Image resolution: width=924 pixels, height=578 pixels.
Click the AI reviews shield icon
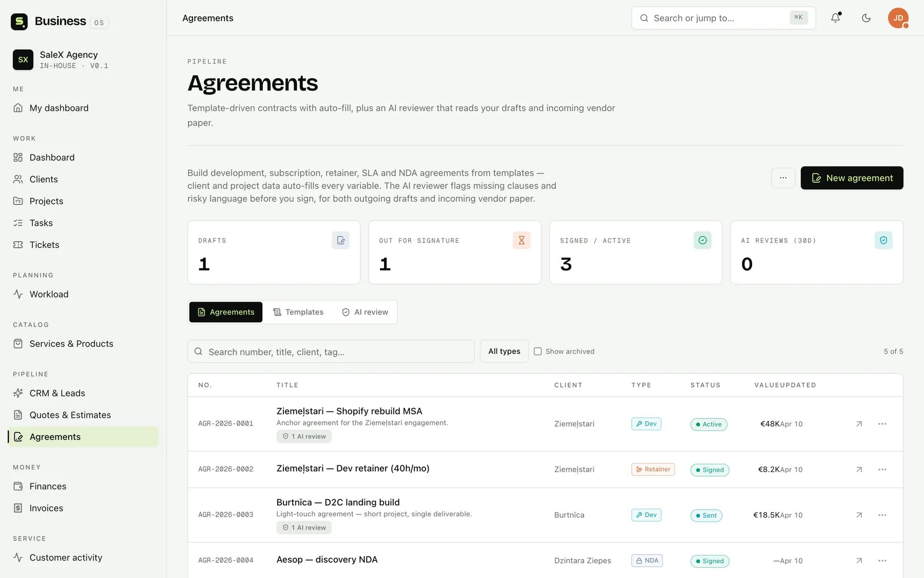(x=883, y=240)
